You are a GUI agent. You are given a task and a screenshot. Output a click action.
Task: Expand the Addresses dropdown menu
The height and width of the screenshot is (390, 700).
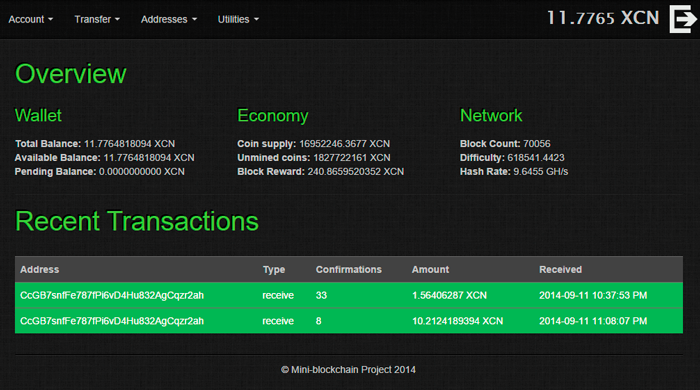(169, 19)
